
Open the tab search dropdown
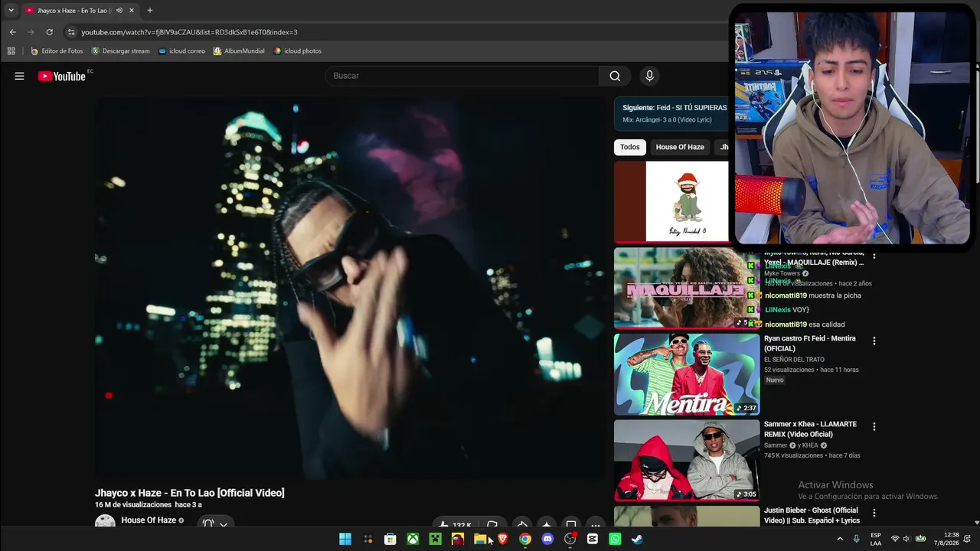pos(11,11)
